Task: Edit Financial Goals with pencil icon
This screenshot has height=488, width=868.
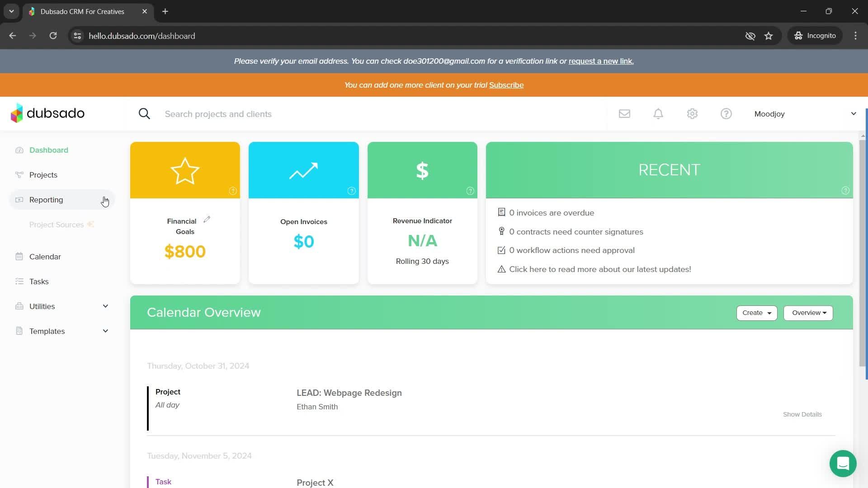Action: 207,219
